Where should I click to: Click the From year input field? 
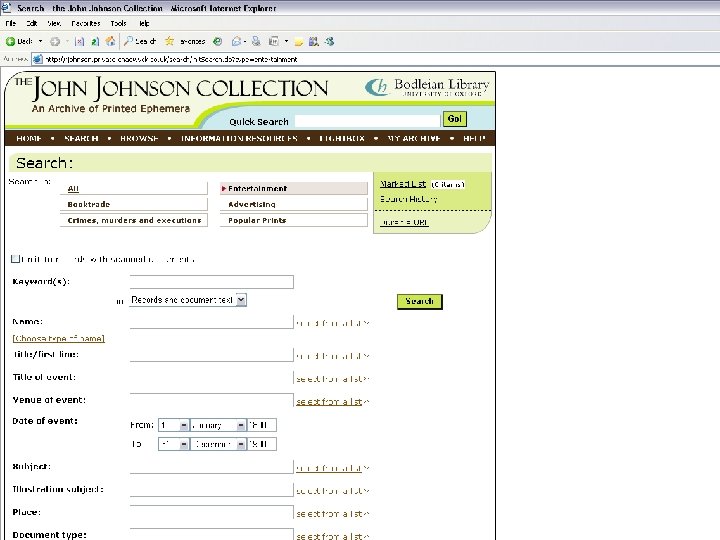[262, 425]
